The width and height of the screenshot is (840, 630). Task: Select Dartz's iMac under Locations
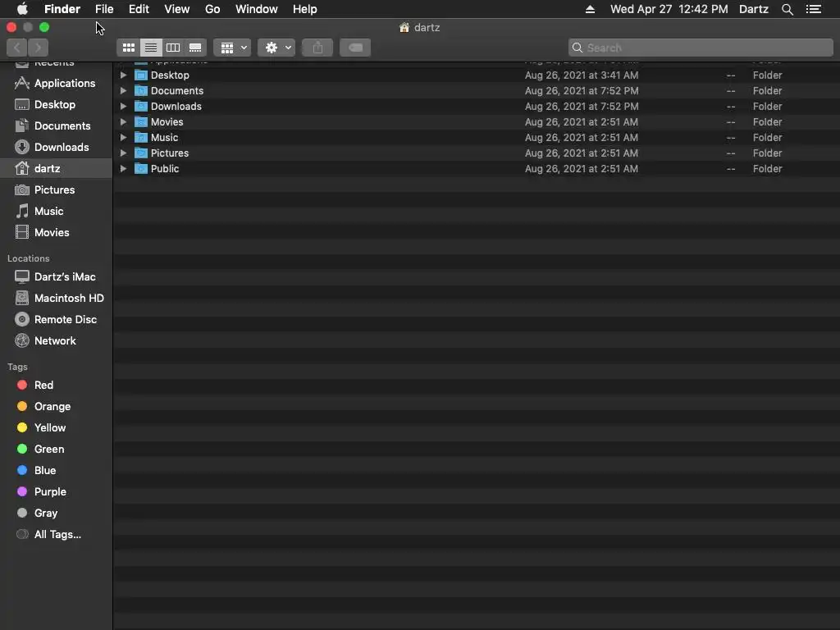tap(56, 277)
